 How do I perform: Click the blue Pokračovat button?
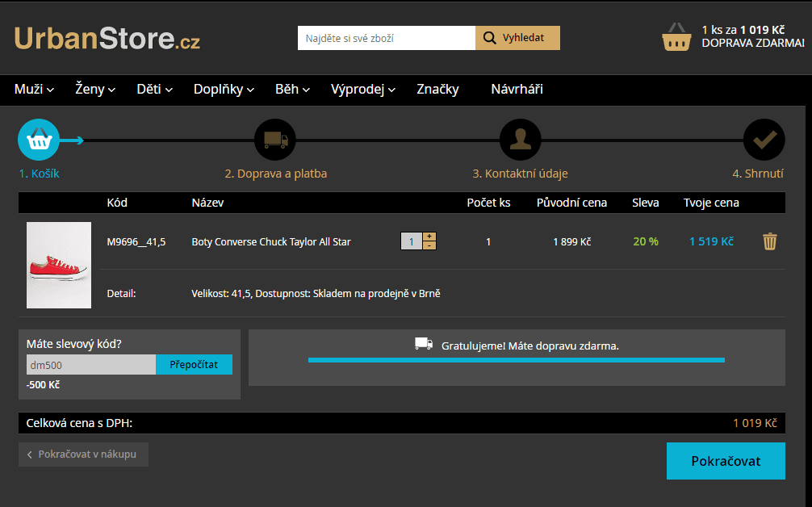(726, 461)
